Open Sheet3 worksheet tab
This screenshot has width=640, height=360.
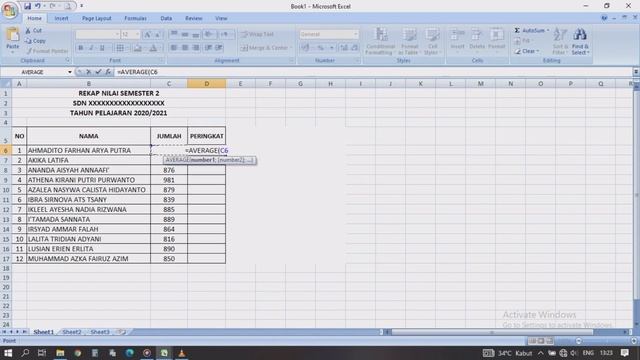(x=100, y=332)
